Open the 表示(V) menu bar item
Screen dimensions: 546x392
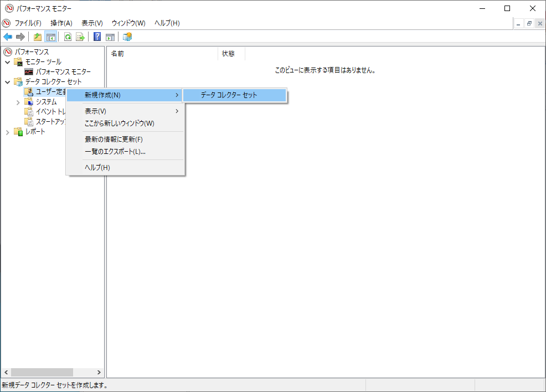click(x=92, y=23)
